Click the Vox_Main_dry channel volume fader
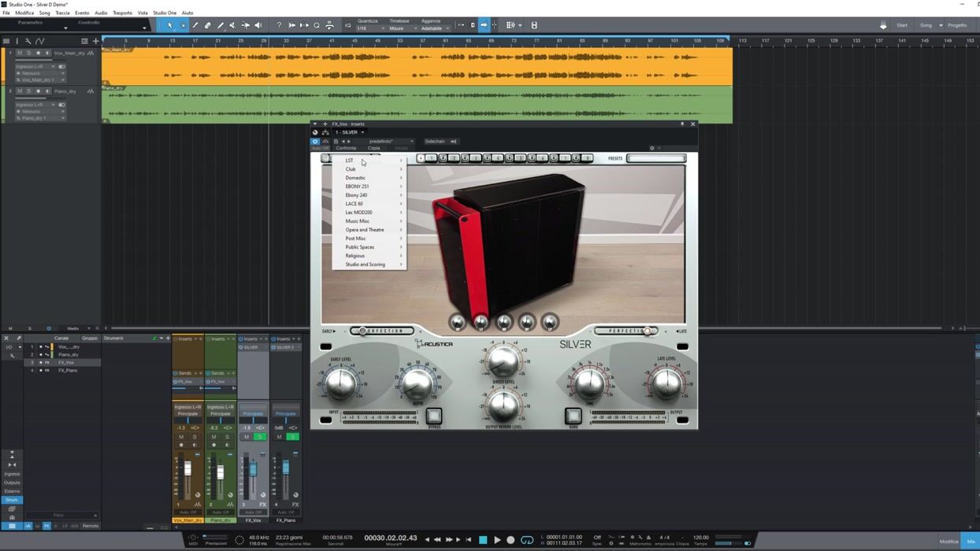This screenshot has width=980, height=551. [x=187, y=469]
